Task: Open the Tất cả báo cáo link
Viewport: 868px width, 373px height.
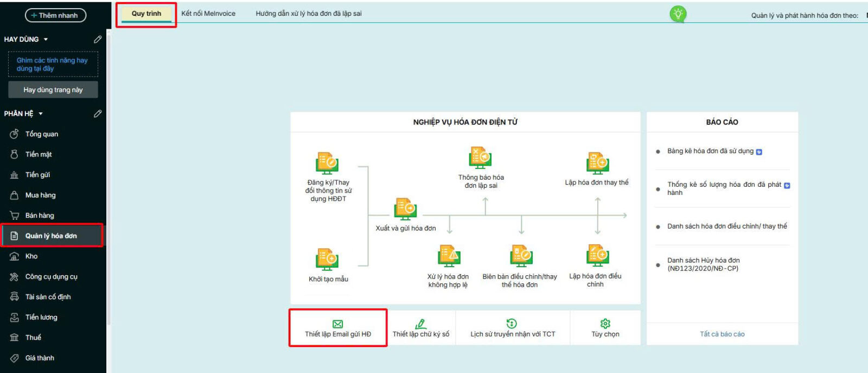Action: pos(722,334)
